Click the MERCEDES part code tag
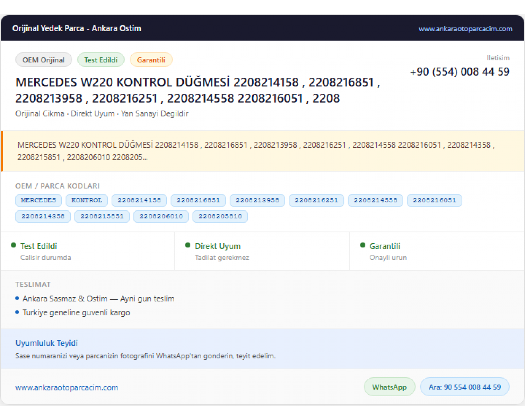Viewport: 525px width, 420px height. point(38,201)
